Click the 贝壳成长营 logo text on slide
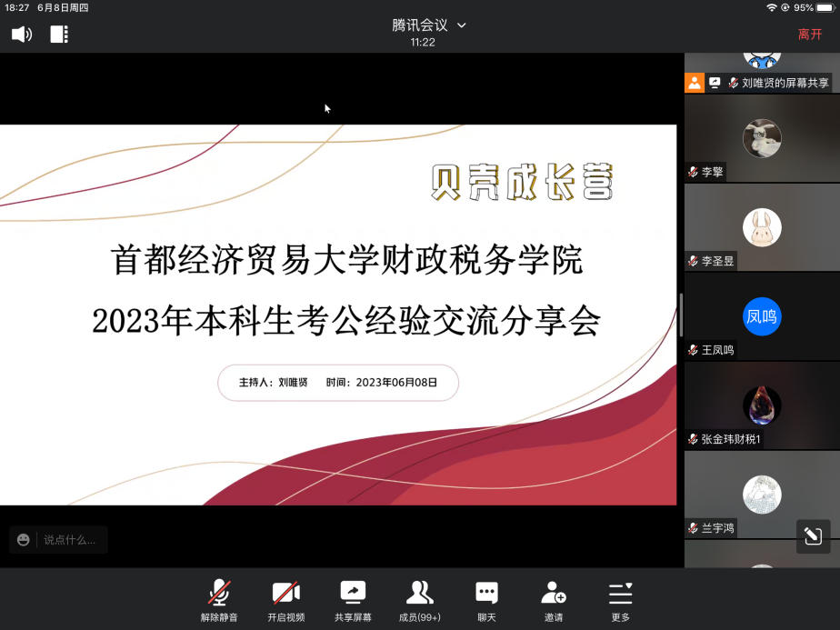840x630 pixels. pos(523,182)
